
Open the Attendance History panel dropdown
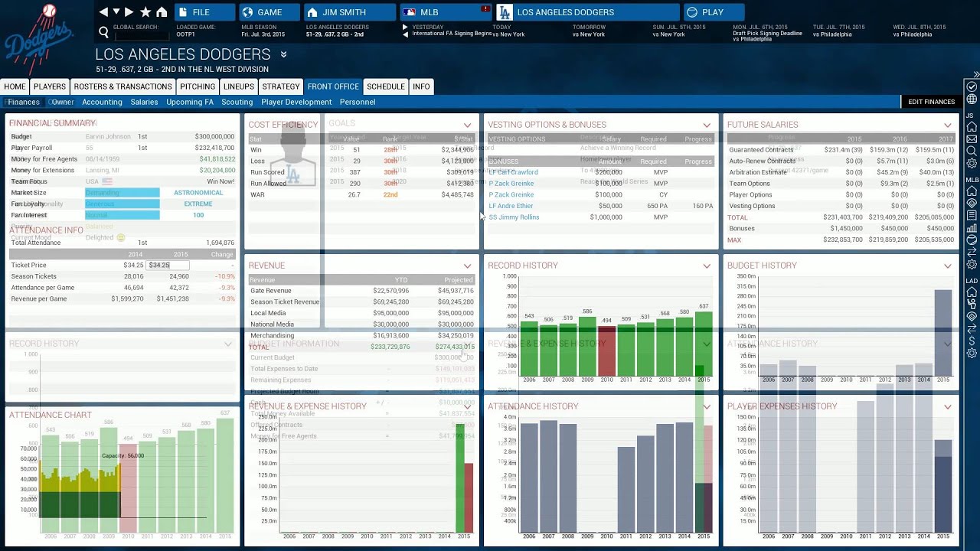[x=707, y=406]
